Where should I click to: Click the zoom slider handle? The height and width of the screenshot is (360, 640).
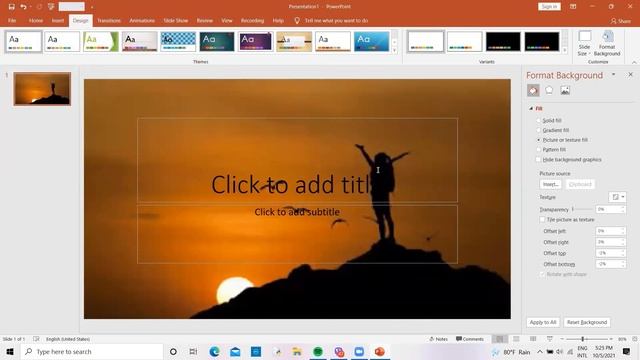(x=582, y=339)
